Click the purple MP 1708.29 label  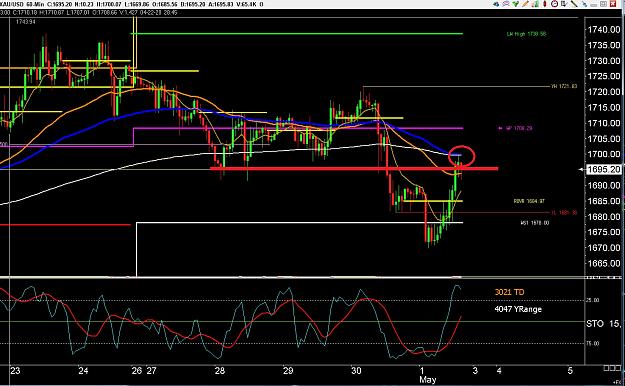tap(519, 128)
